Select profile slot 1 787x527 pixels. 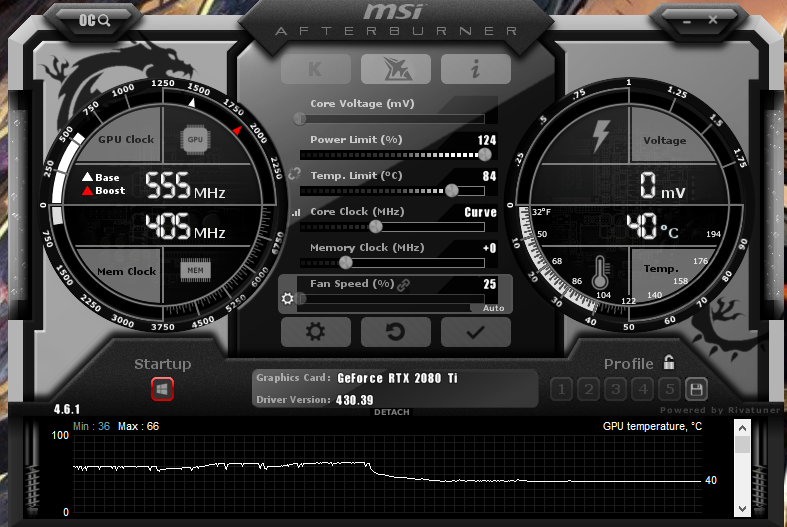(x=562, y=389)
